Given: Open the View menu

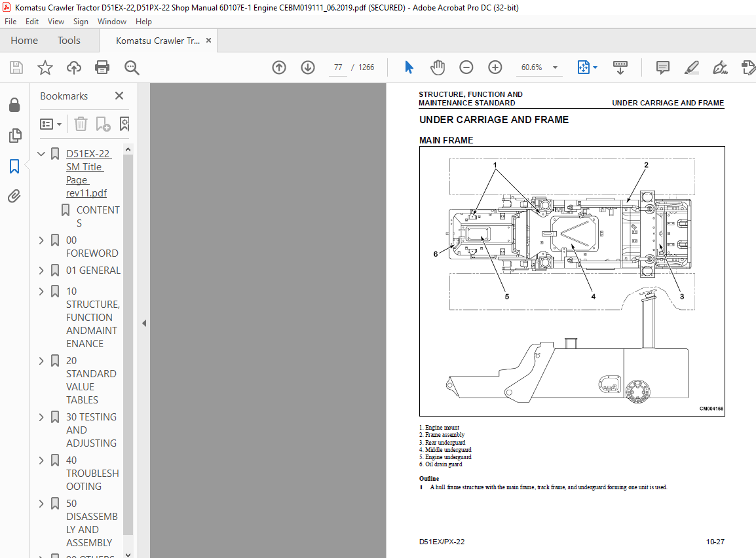Looking at the screenshot, I should [x=56, y=22].
